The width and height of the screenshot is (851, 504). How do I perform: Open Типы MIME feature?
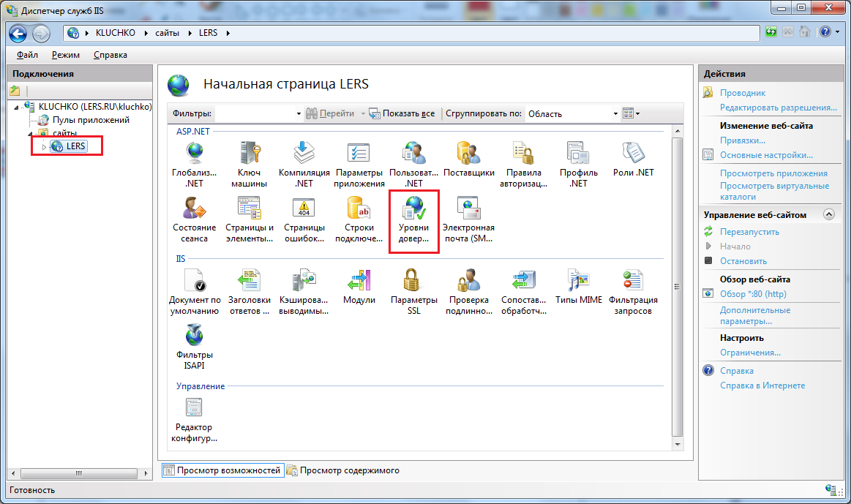[x=579, y=287]
